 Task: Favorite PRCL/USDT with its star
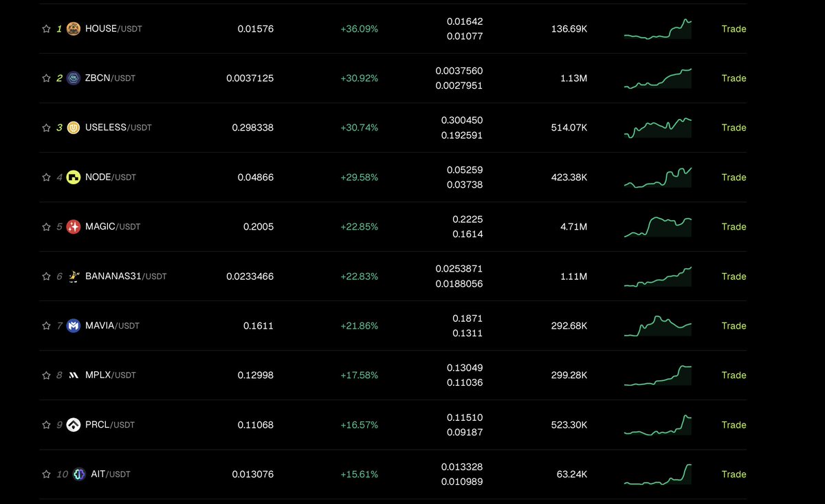(46, 425)
